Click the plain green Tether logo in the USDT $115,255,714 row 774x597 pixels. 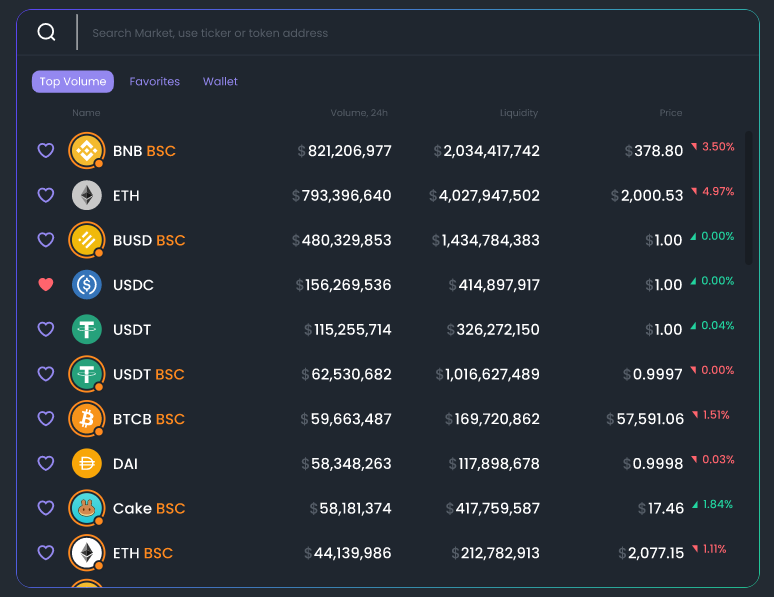pos(87,329)
